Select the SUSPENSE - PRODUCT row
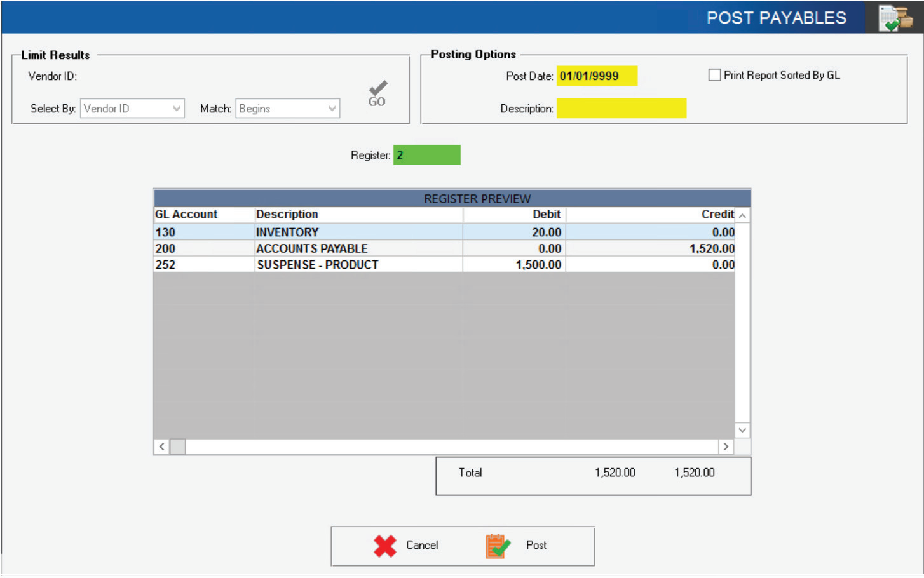 pos(317,265)
